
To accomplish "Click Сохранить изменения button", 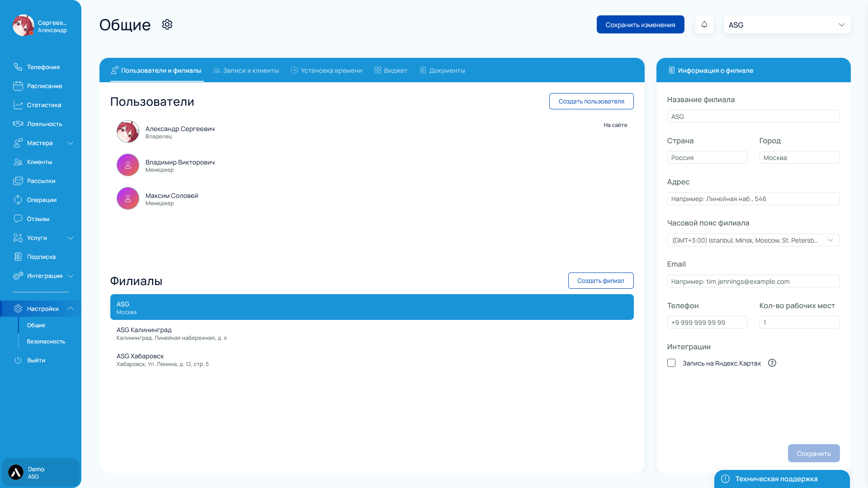I will pyautogui.click(x=640, y=25).
